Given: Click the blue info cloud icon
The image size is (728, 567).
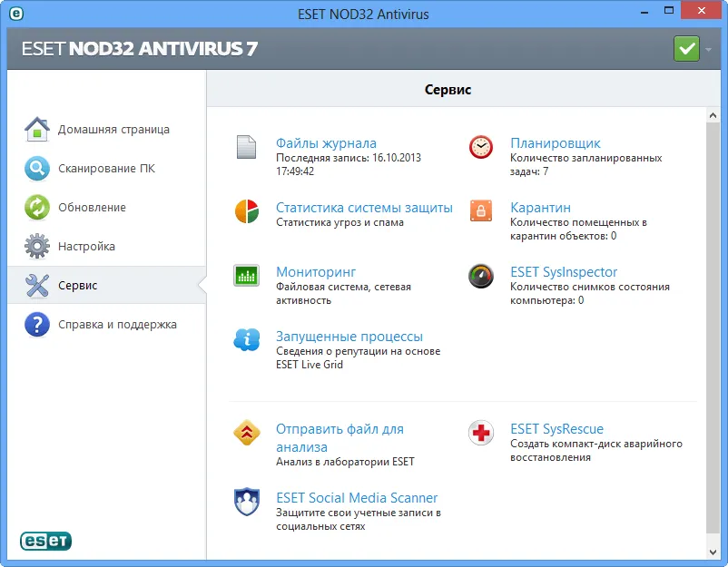Looking at the screenshot, I should [247, 339].
